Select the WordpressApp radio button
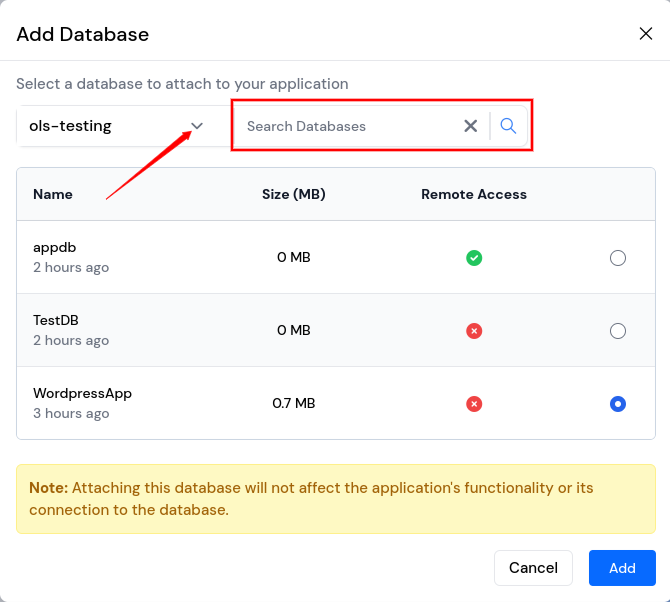The height and width of the screenshot is (602, 670). click(618, 404)
